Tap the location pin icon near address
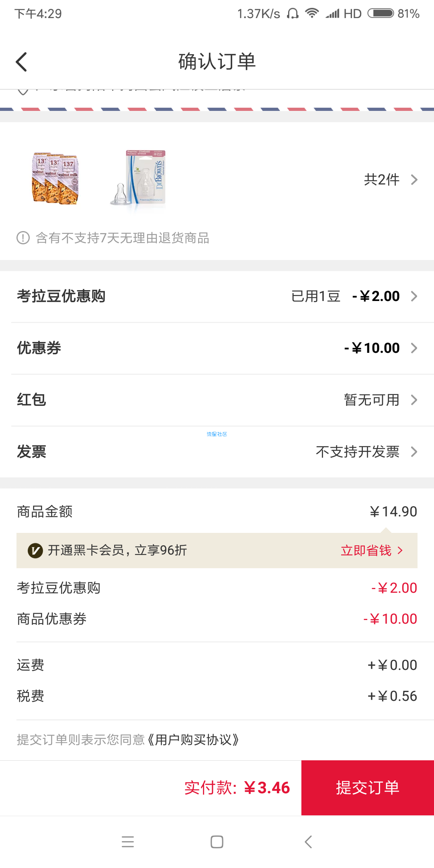The height and width of the screenshot is (868, 434). coord(23,91)
